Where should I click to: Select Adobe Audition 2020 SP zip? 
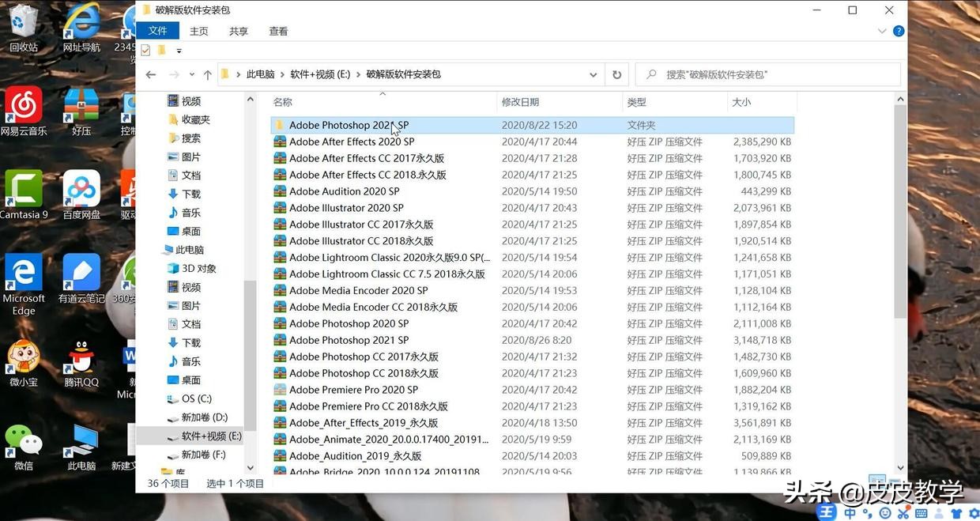point(532,191)
